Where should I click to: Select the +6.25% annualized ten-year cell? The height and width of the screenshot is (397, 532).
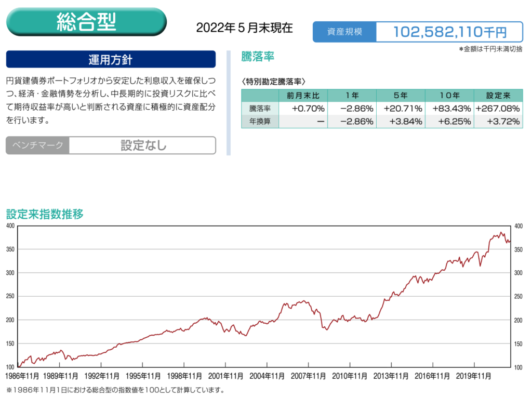449,122
